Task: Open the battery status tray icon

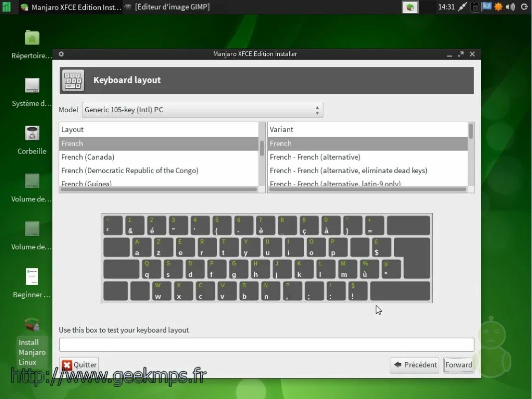Action: [475, 7]
